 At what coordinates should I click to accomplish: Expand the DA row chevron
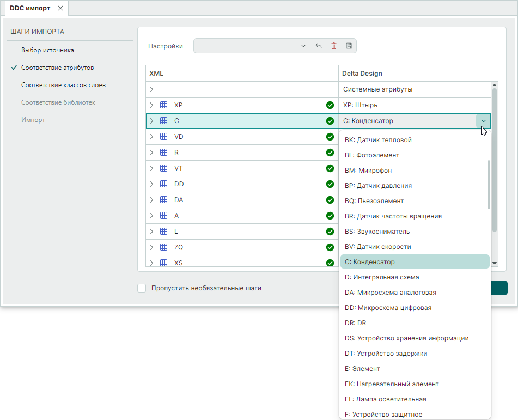[x=151, y=200]
